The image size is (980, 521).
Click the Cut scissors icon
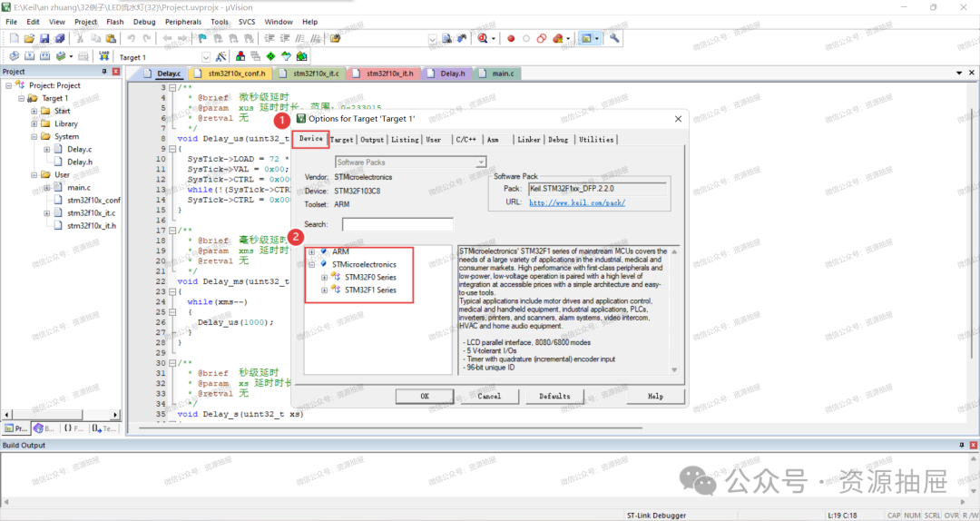pyautogui.click(x=80, y=38)
